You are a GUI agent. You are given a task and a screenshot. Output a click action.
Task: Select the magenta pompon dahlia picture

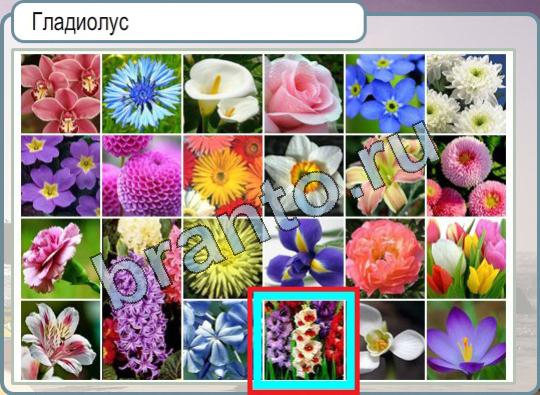tap(142, 176)
